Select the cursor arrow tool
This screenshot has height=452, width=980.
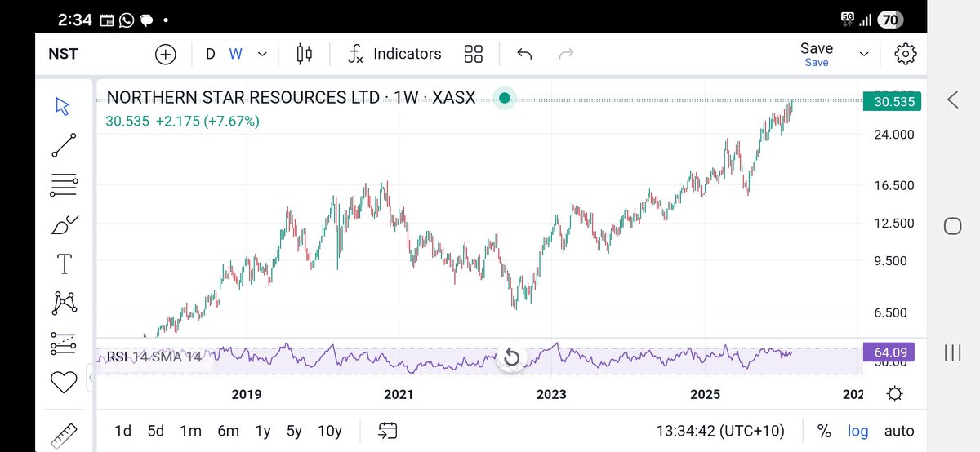(64, 107)
